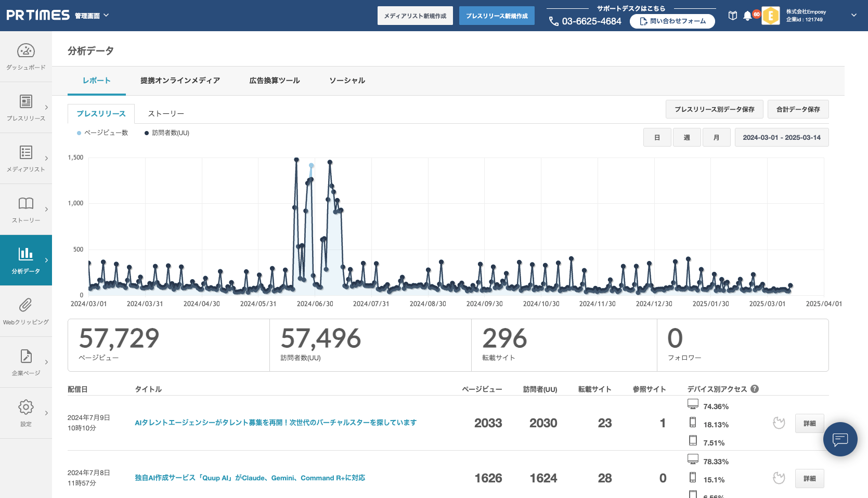Open the Story book icon in sidebar

pyautogui.click(x=25, y=204)
